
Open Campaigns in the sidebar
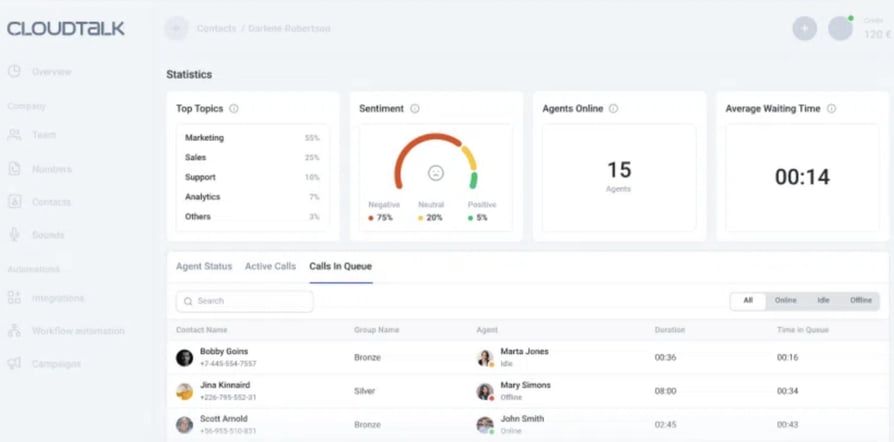point(56,364)
